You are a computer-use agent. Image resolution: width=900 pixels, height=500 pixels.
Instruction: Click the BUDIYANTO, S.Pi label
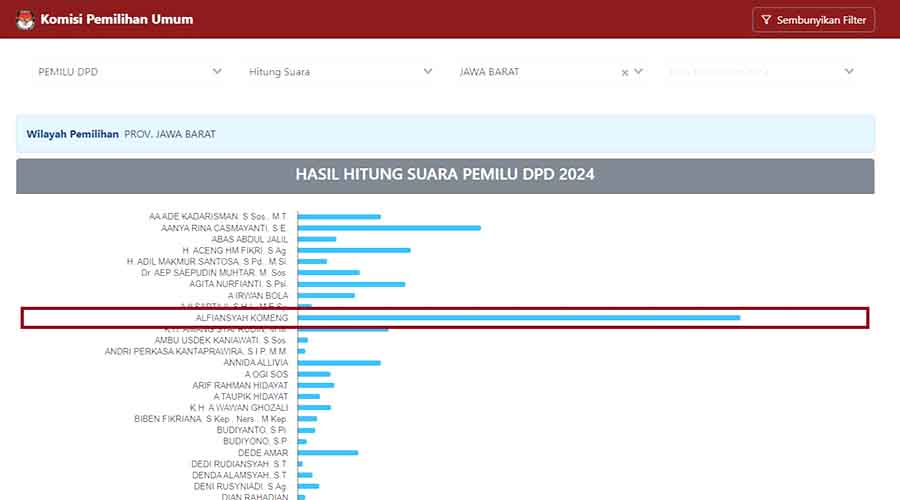(x=251, y=430)
